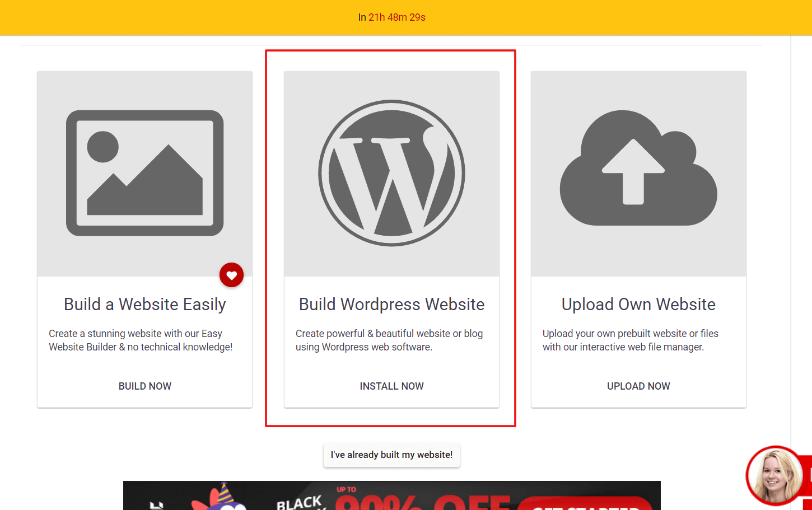Click the countdown timer text in yellow bar
The width and height of the screenshot is (812, 510).
(x=392, y=17)
